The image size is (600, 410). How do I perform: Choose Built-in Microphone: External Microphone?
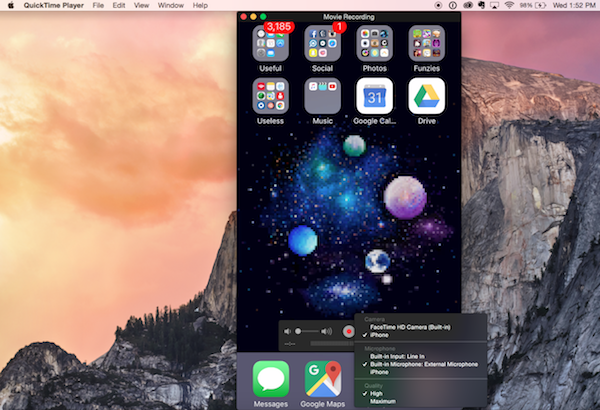[424, 364]
